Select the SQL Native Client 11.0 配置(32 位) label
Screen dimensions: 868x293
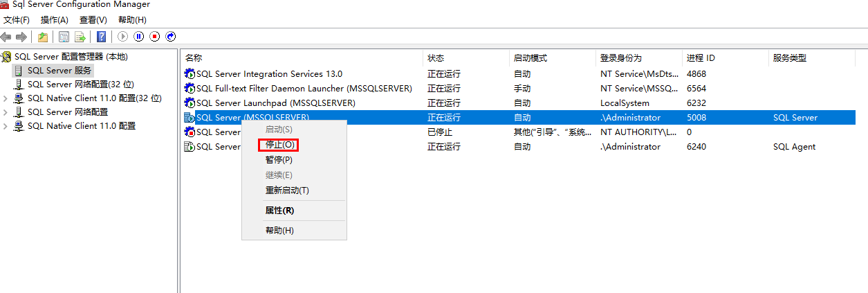point(95,98)
